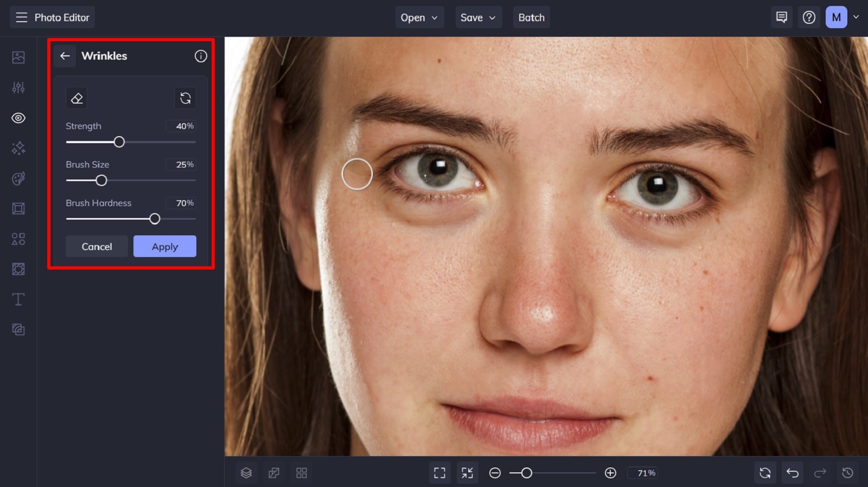This screenshot has width=868, height=487.
Task: Open the Batch processing tool
Action: click(532, 17)
